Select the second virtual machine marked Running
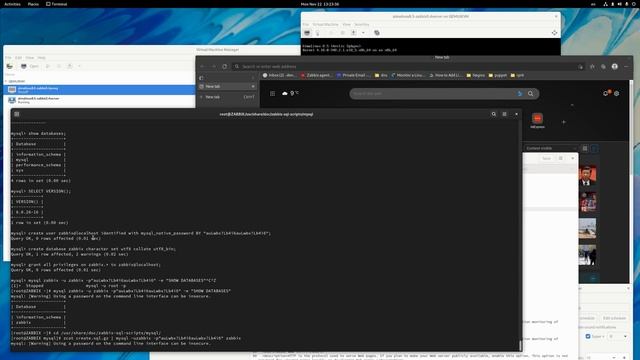This screenshot has height=360, width=640. [99, 100]
